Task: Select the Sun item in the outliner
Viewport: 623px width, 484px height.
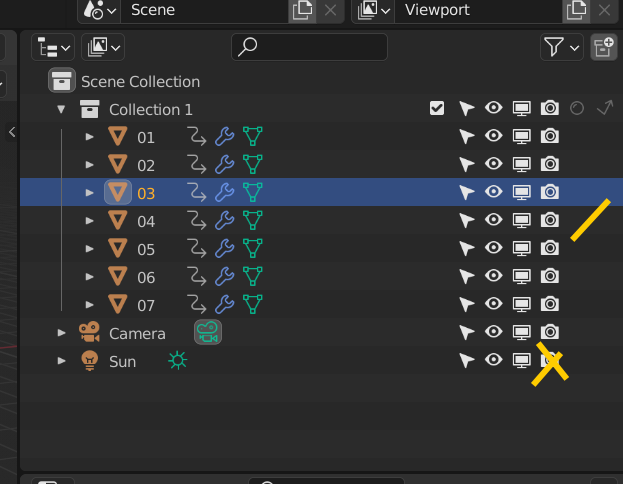Action: click(x=122, y=361)
